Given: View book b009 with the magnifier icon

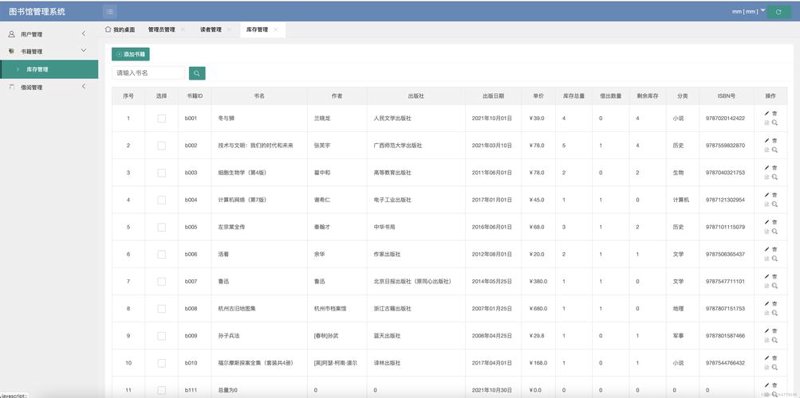Looking at the screenshot, I should (774, 340).
